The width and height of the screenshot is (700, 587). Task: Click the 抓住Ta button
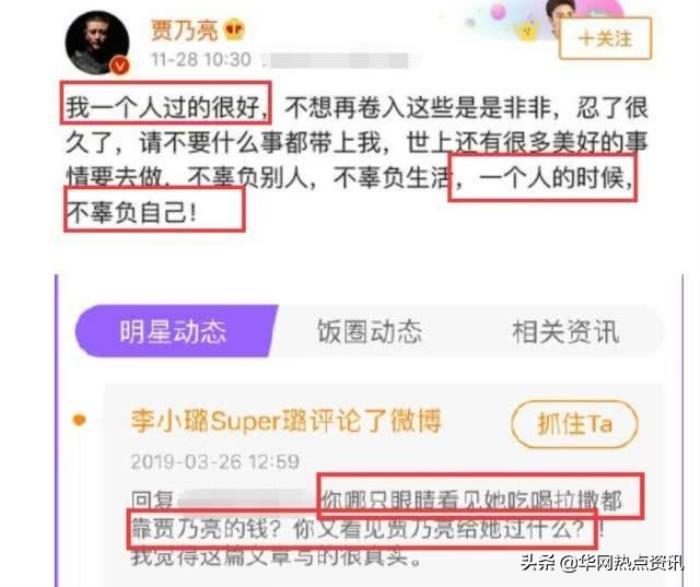click(x=575, y=424)
